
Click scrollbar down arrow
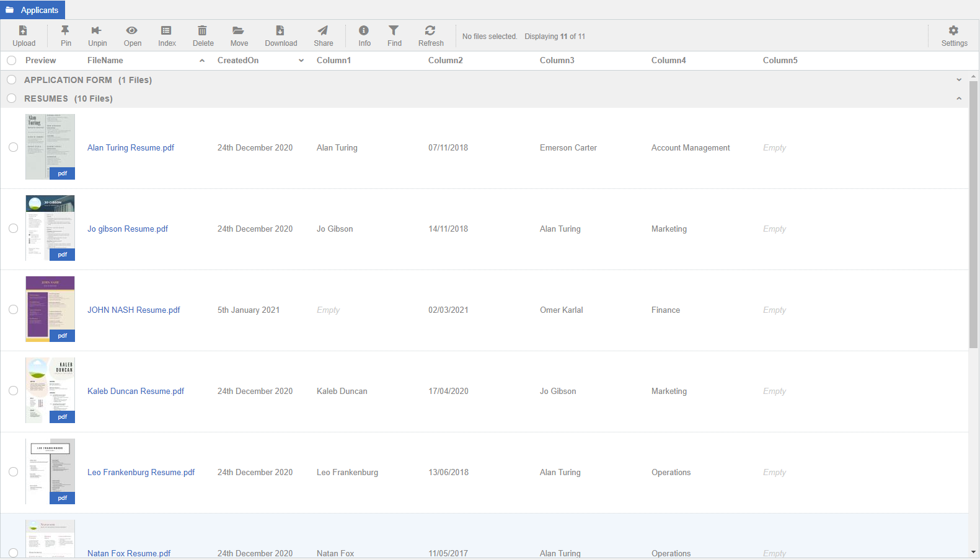pyautogui.click(x=973, y=552)
